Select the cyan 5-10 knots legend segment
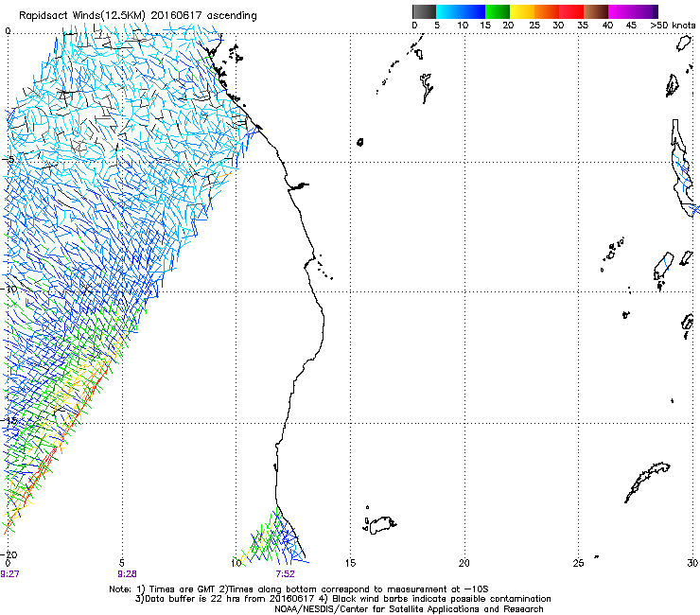Viewport: 700px width, 615px height. (448, 11)
